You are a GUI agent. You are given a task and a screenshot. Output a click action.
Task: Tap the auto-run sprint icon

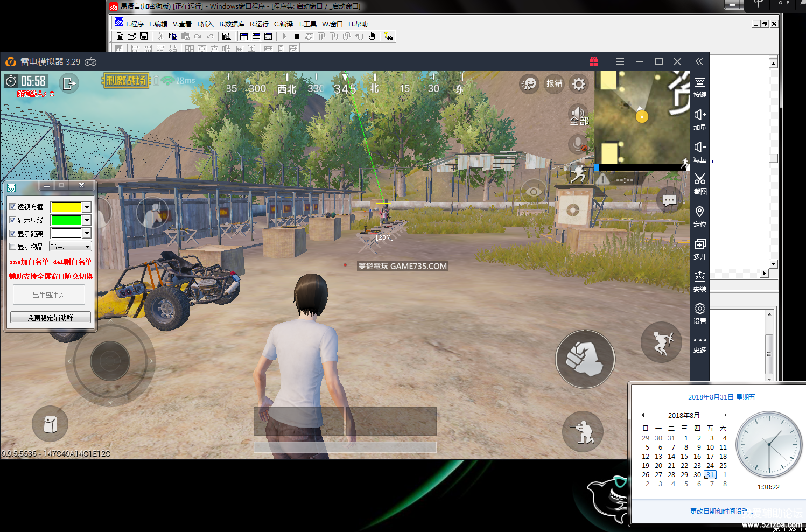578,174
